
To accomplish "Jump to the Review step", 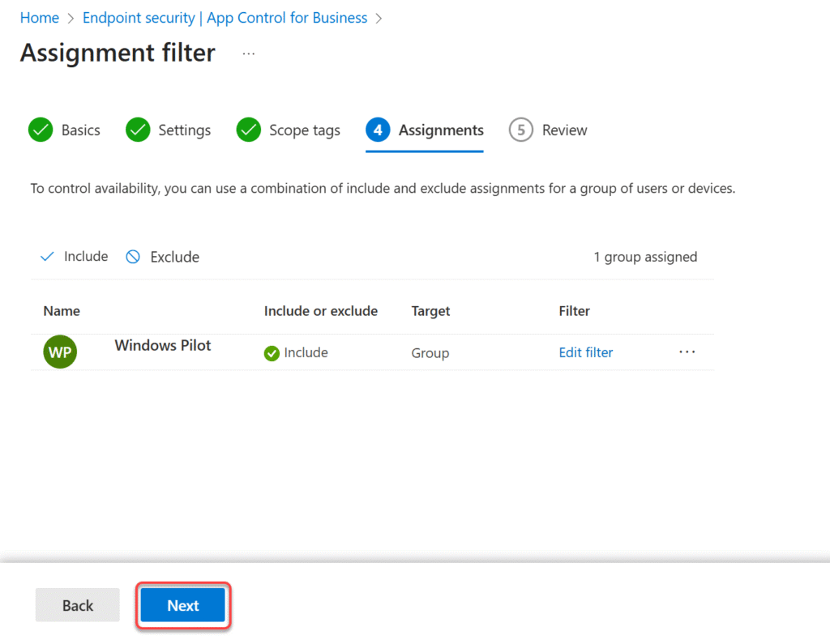I will pos(564,130).
